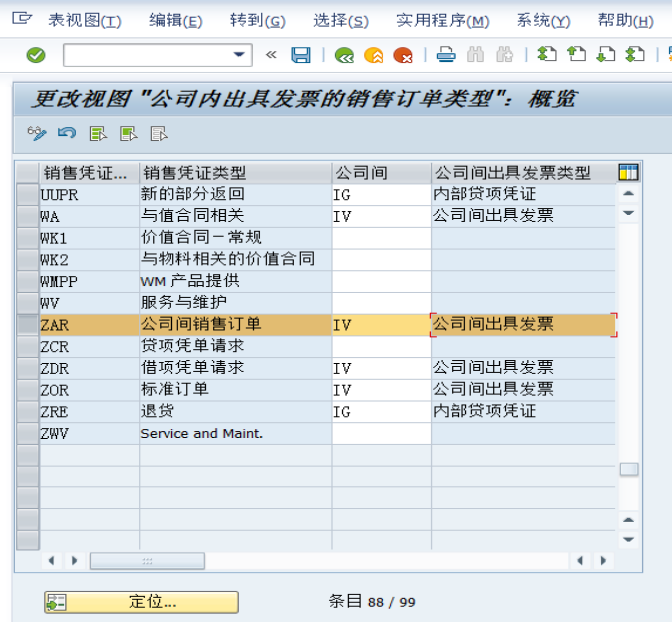
Task: Click the empty 公司间 field for WK1
Action: [382, 238]
